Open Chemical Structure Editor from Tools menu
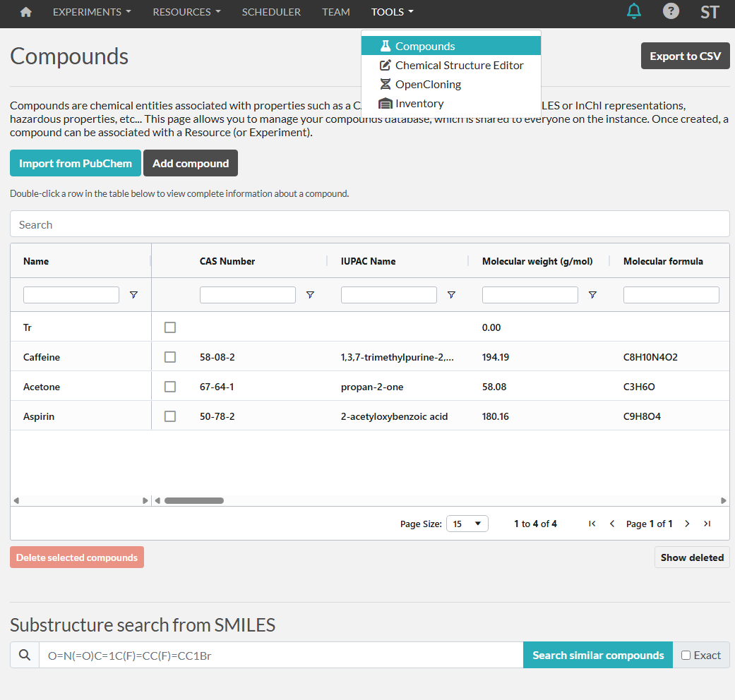 point(459,65)
